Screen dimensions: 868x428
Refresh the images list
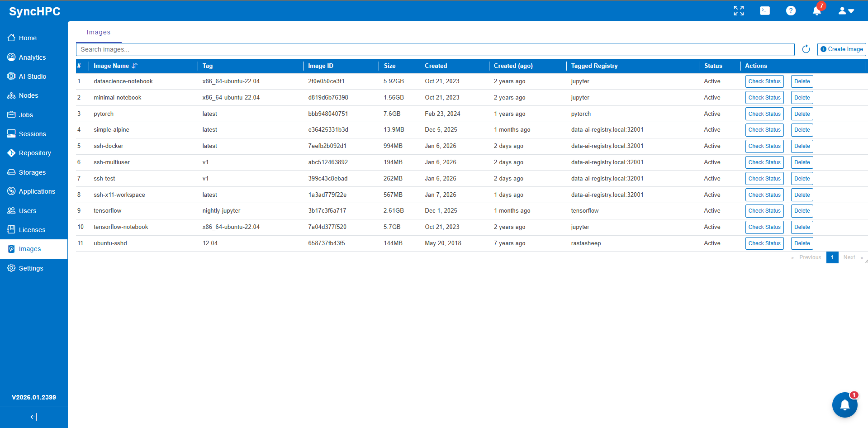coord(806,49)
